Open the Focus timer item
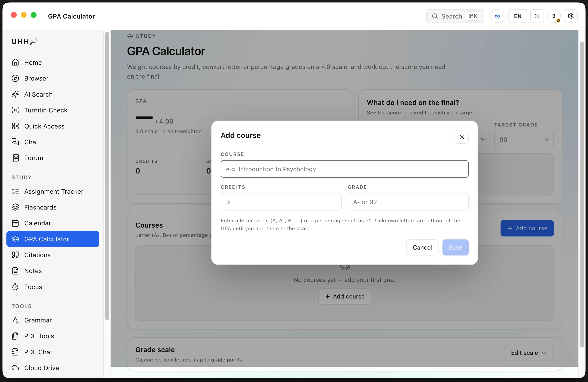 click(x=53, y=287)
